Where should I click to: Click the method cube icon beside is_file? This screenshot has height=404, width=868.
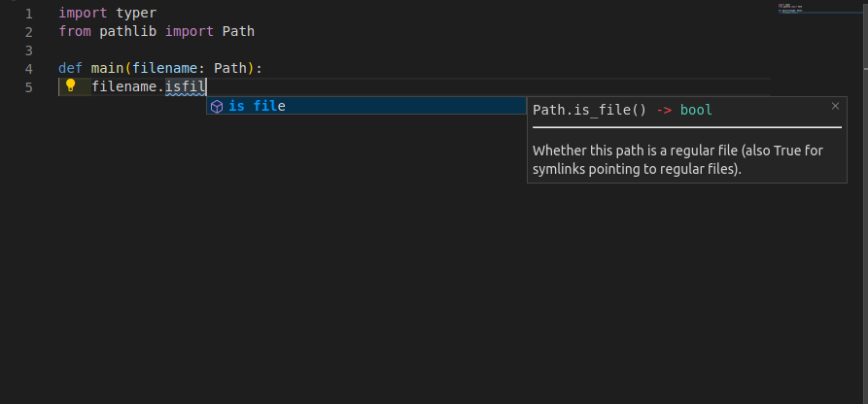(x=217, y=106)
